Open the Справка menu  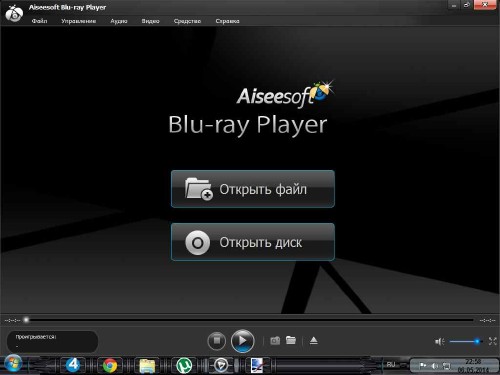point(227,21)
